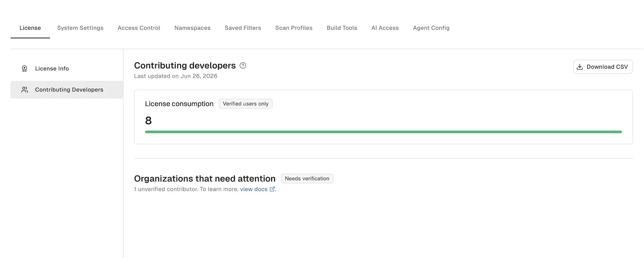
Task: Go to AI Access tab
Action: click(385, 28)
